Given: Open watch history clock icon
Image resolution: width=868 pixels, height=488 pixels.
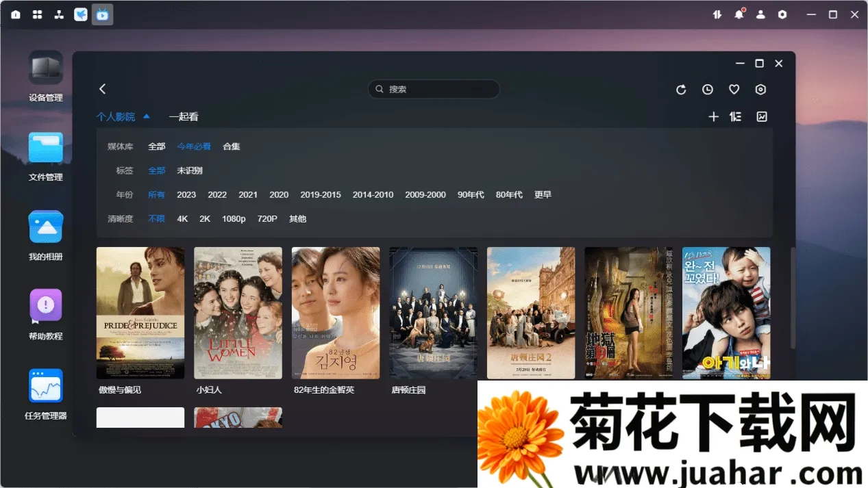Looking at the screenshot, I should click(708, 90).
